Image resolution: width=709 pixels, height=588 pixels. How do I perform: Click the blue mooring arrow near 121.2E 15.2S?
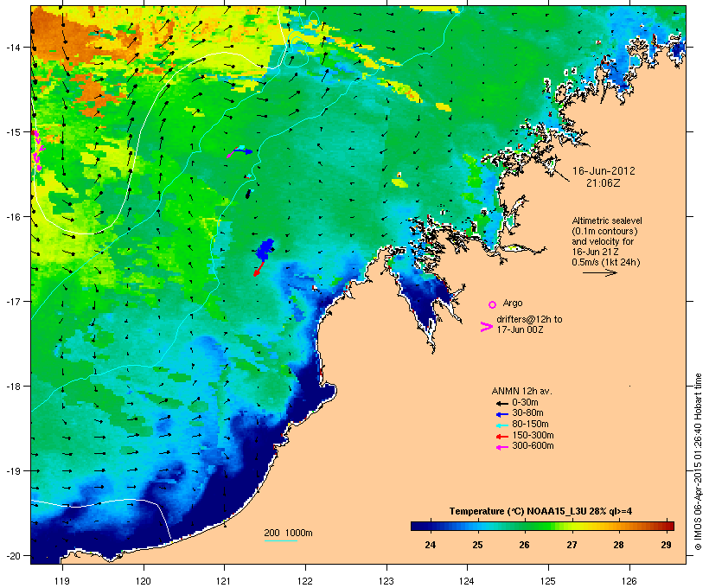point(242,150)
